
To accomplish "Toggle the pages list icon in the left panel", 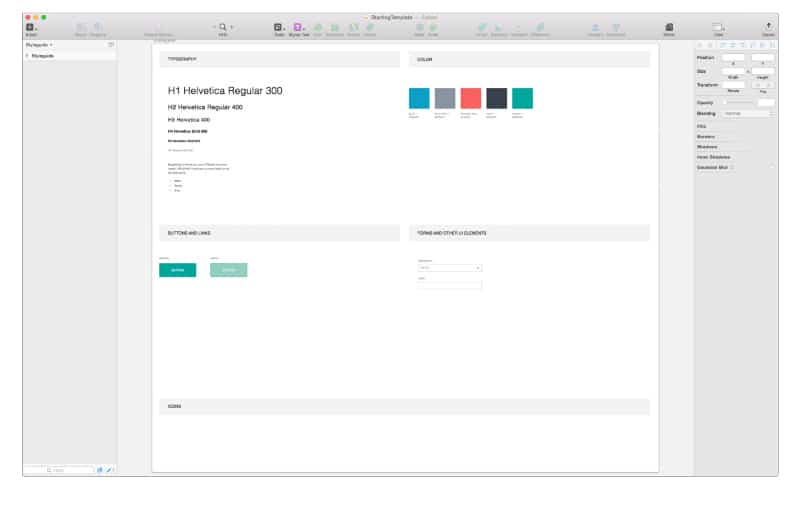I will [111, 45].
